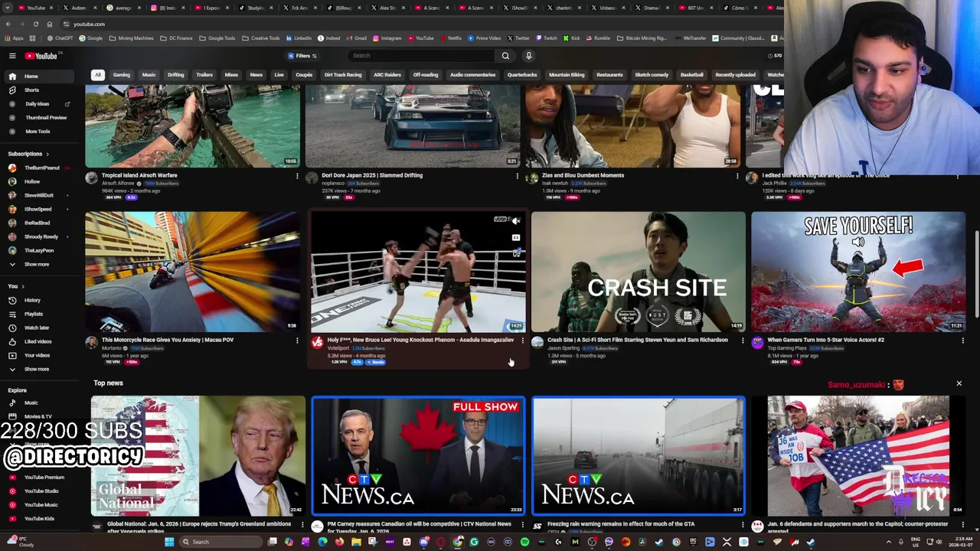Open YouTube Kids in the sidebar
Screen dimensions: 980x551
click(38, 518)
